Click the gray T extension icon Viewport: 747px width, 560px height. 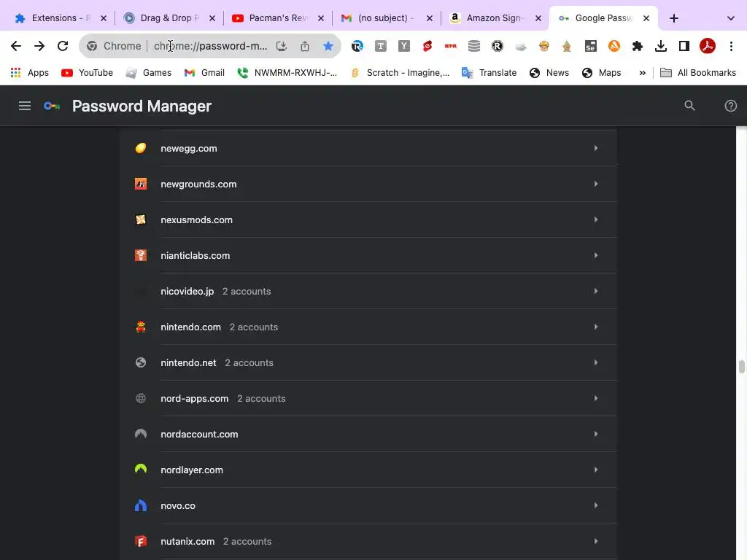tap(380, 46)
